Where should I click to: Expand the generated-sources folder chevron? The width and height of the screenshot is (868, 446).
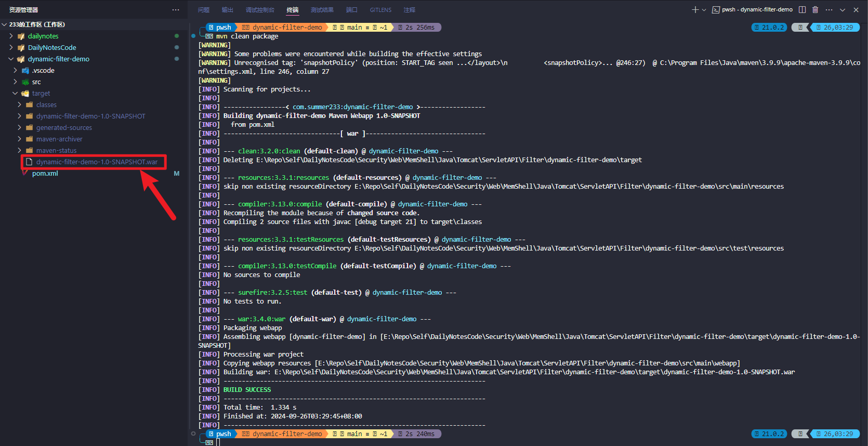[x=19, y=127]
